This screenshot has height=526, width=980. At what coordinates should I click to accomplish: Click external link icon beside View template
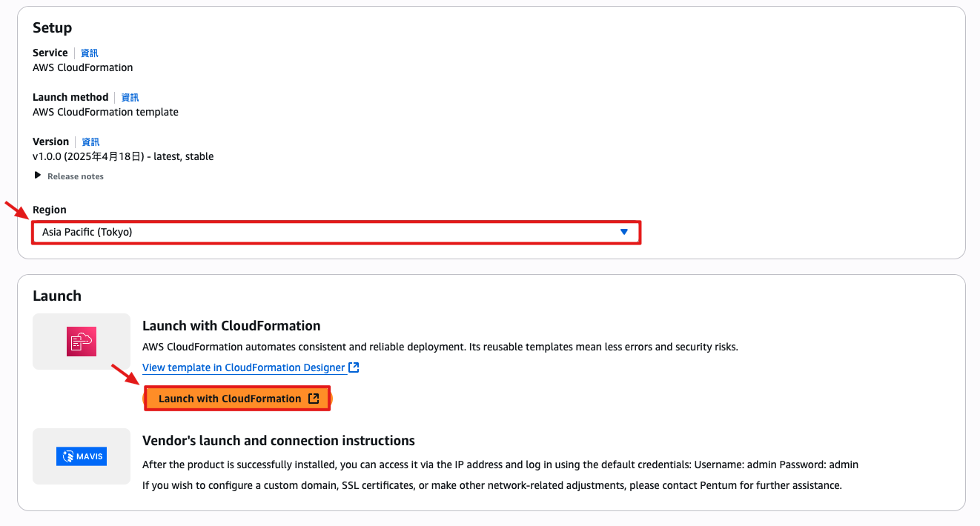point(354,367)
